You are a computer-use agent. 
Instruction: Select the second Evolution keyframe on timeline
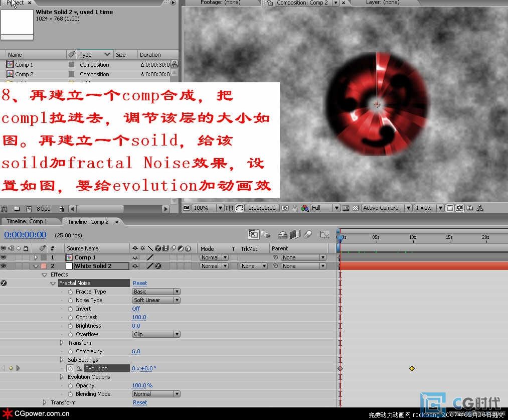coord(412,368)
